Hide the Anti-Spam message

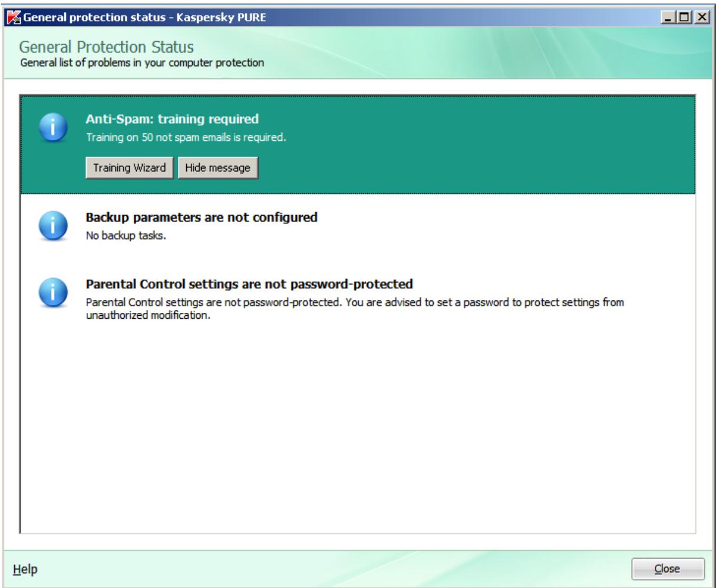click(x=218, y=167)
